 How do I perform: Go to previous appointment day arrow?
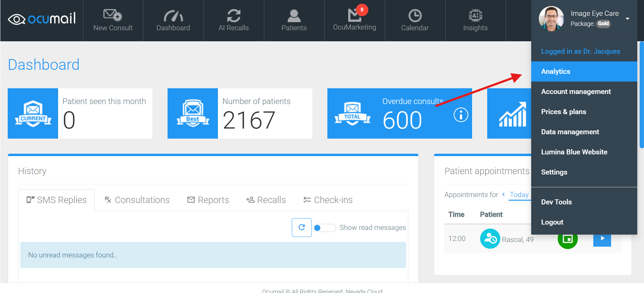click(503, 194)
